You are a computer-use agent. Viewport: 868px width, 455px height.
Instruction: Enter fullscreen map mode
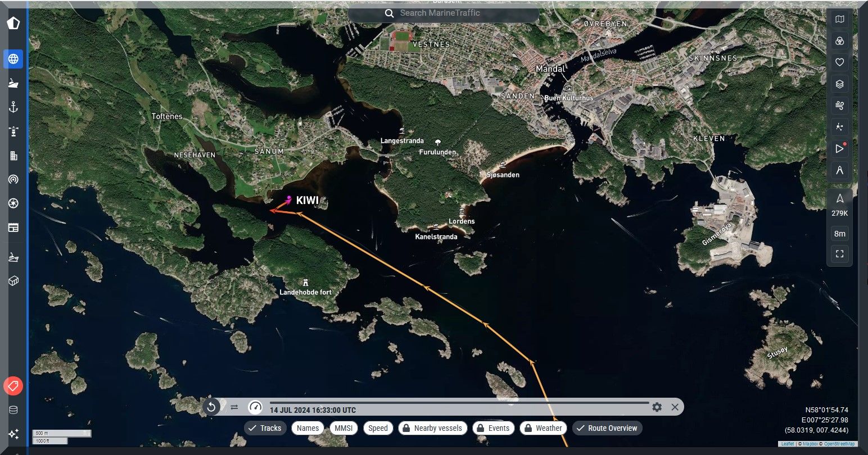tap(839, 254)
